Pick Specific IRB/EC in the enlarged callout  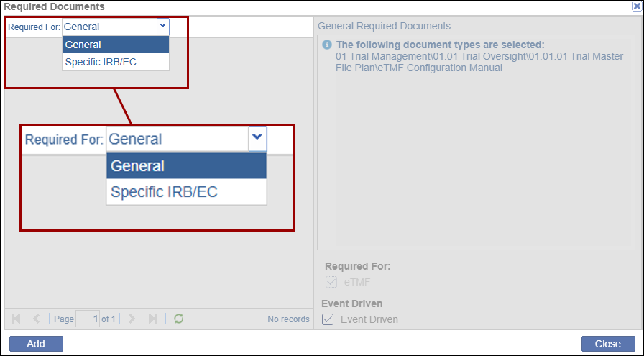click(x=186, y=192)
